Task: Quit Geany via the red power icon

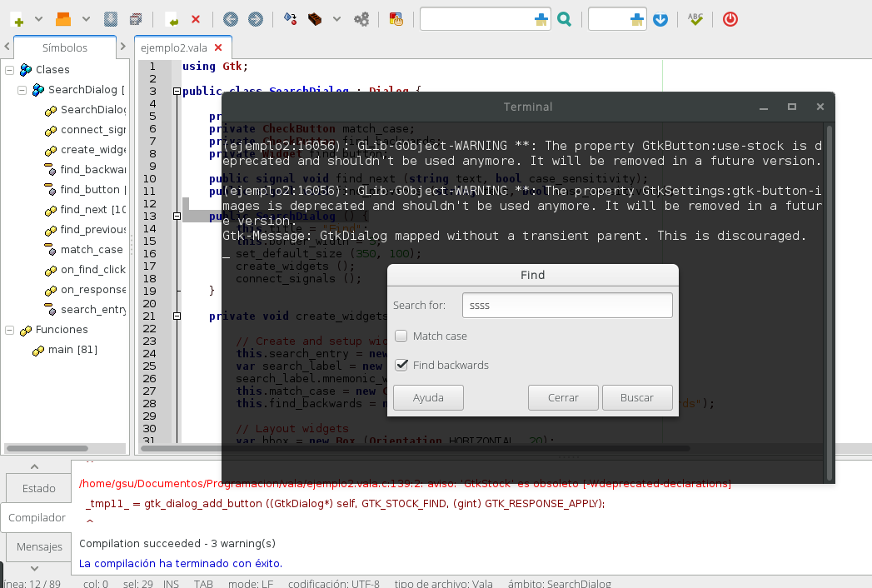Action: point(730,18)
